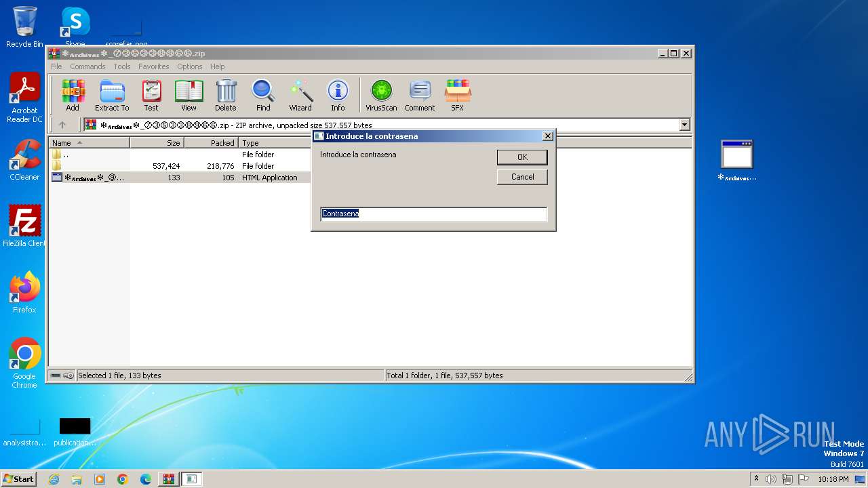Screen dimensions: 868x488
Task: Open the Commands menu
Action: pos(87,66)
